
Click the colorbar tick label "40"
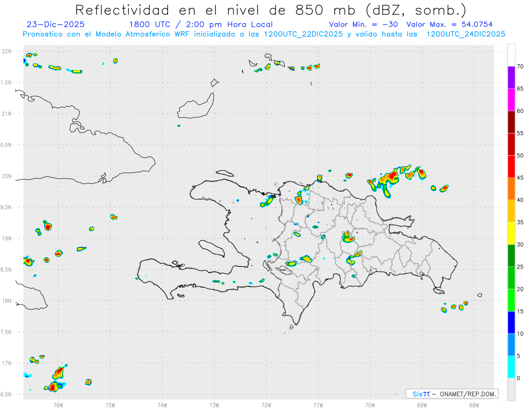pos(520,200)
